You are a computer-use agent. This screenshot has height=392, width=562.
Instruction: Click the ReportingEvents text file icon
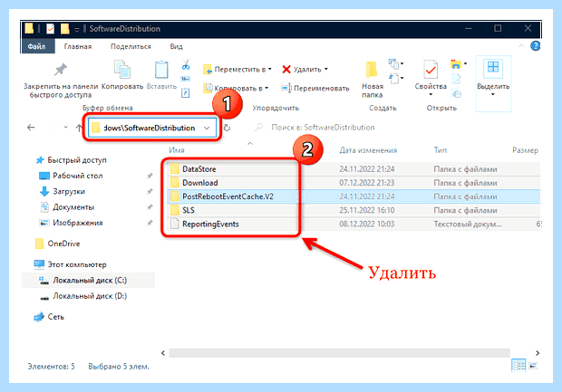175,224
